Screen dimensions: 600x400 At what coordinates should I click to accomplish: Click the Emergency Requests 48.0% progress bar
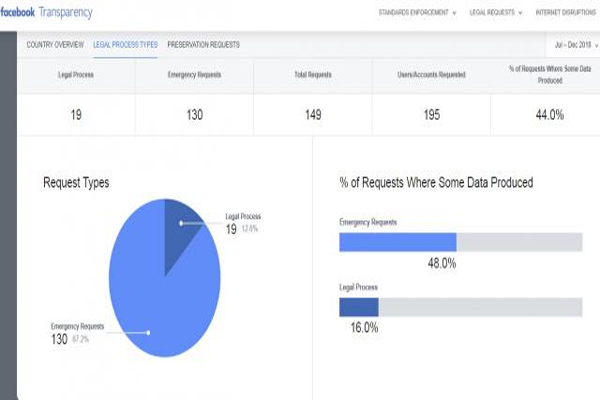point(461,242)
